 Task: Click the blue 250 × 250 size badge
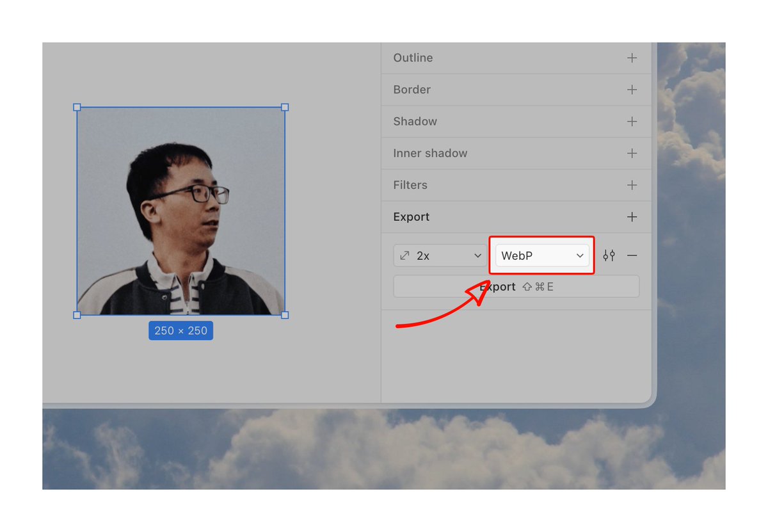point(180,330)
